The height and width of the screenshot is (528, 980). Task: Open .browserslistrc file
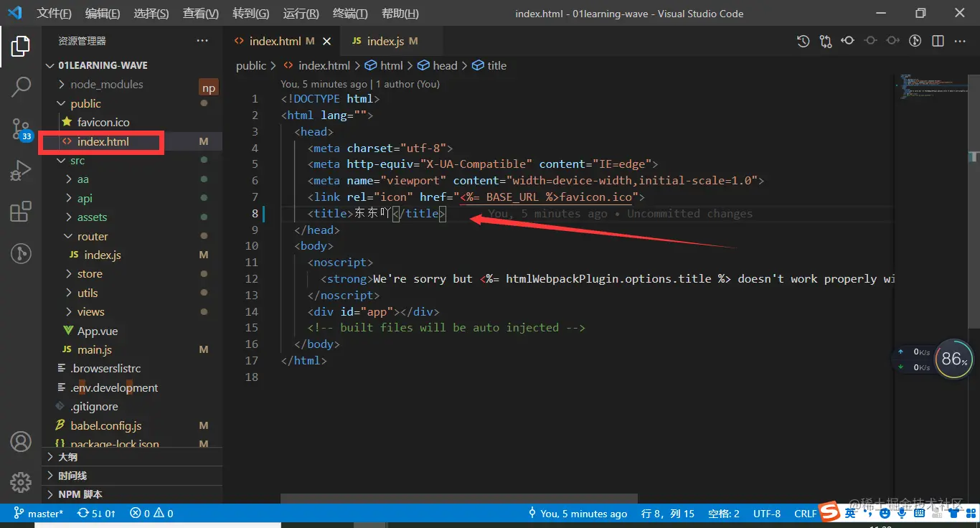(x=132, y=369)
